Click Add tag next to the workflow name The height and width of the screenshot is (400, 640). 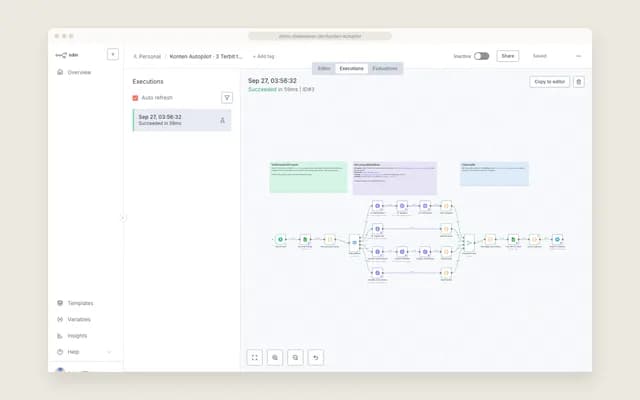pos(264,56)
